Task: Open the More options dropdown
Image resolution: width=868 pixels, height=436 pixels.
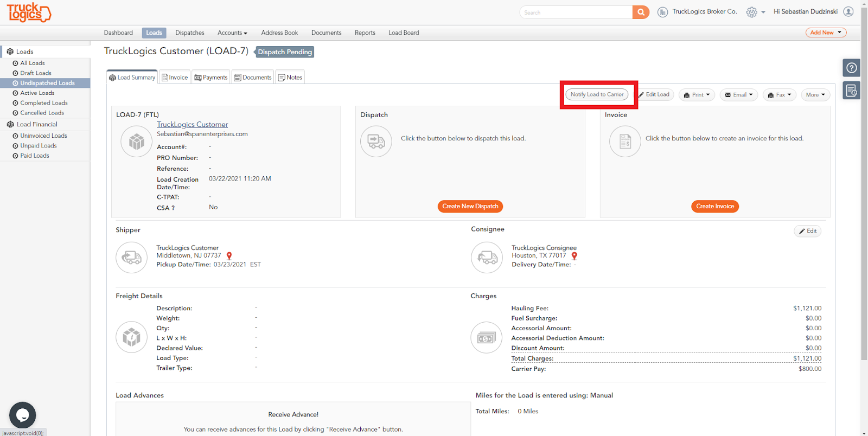Action: (x=815, y=95)
